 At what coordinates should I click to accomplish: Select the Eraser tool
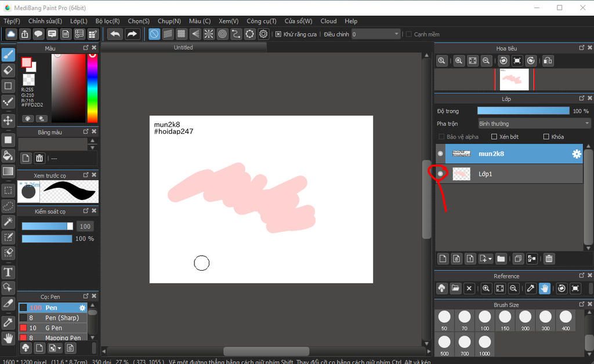8,70
